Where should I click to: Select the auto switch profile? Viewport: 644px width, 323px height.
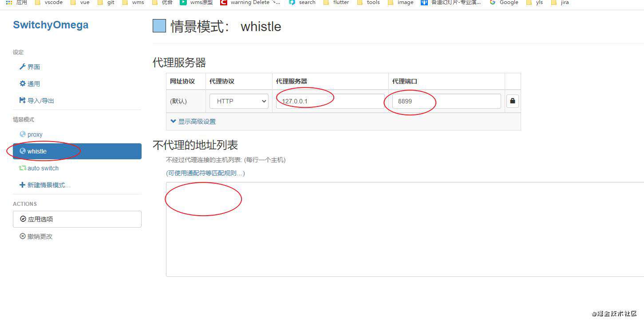[x=77, y=168]
